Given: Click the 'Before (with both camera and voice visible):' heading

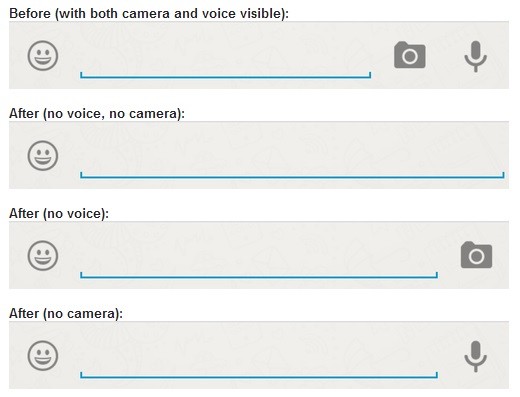Looking at the screenshot, I should (x=149, y=14).
